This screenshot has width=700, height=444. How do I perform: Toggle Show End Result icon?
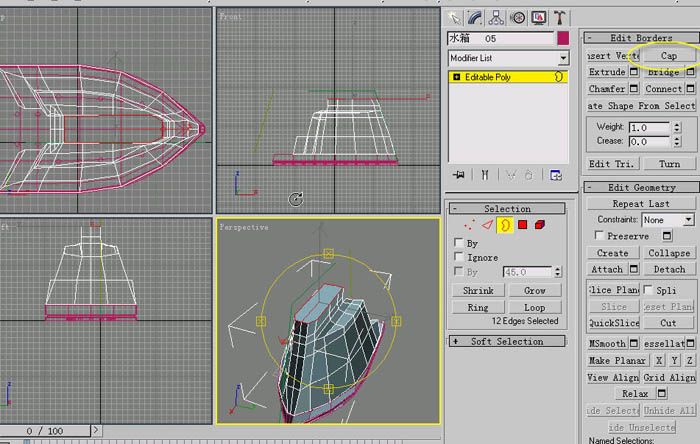click(484, 175)
